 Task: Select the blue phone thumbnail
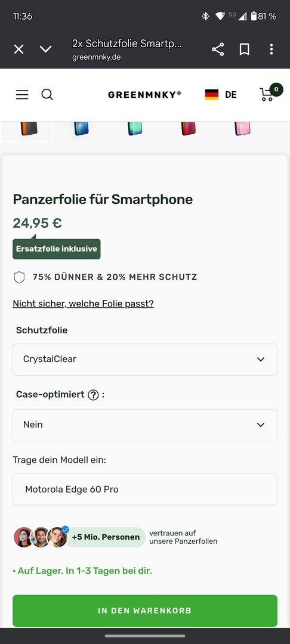[x=81, y=129]
